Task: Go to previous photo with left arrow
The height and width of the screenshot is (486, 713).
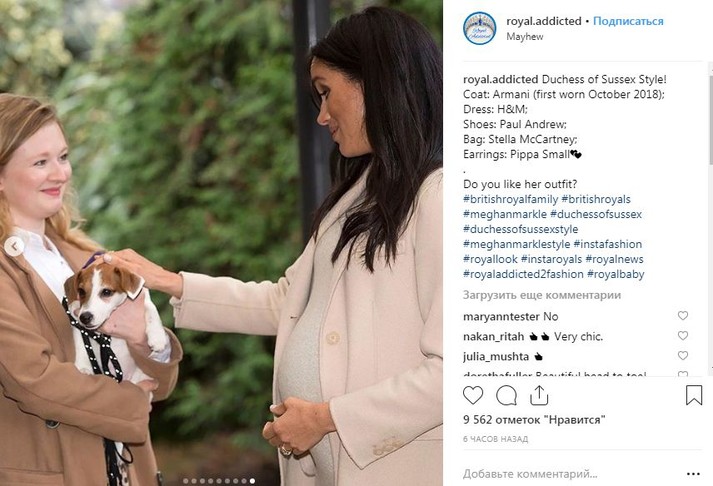Action: click(15, 246)
